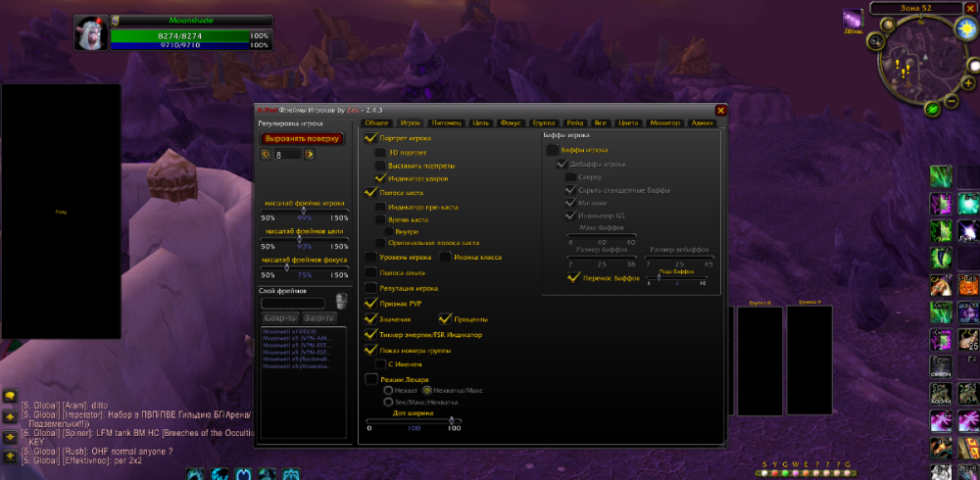
Task: Click the sun time-of-day indicator on minimap
Action: click(x=965, y=28)
